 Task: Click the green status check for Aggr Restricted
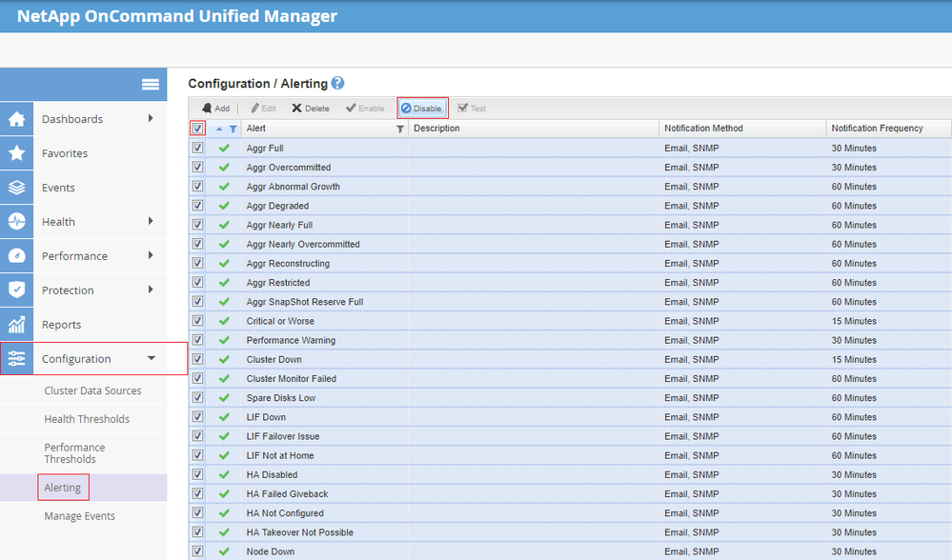(x=224, y=283)
